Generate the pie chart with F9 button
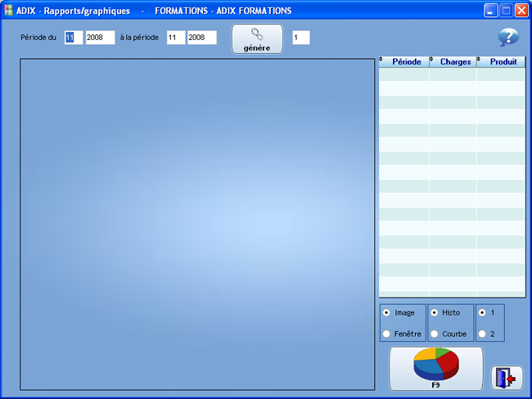The image size is (532, 399). click(436, 369)
